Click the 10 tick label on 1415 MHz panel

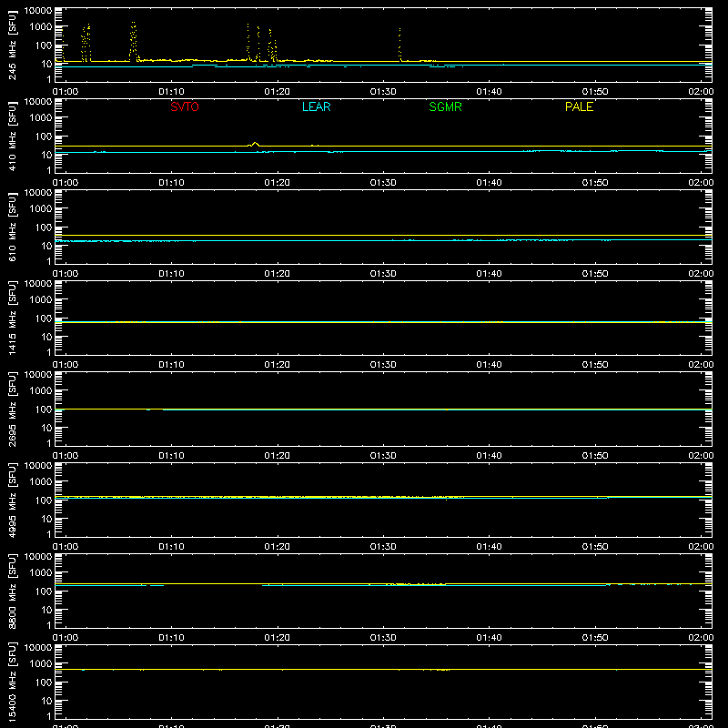click(46, 337)
